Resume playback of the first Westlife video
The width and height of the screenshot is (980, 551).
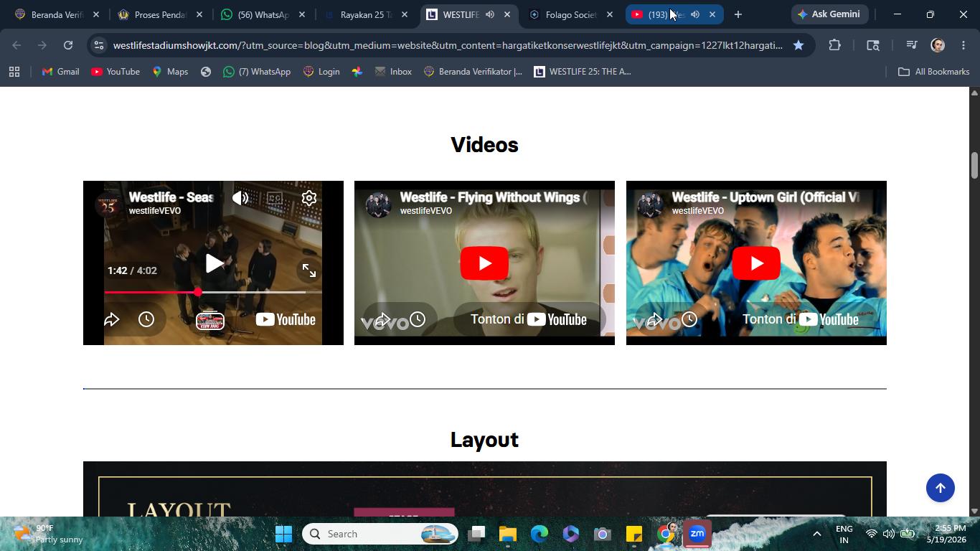[214, 263]
